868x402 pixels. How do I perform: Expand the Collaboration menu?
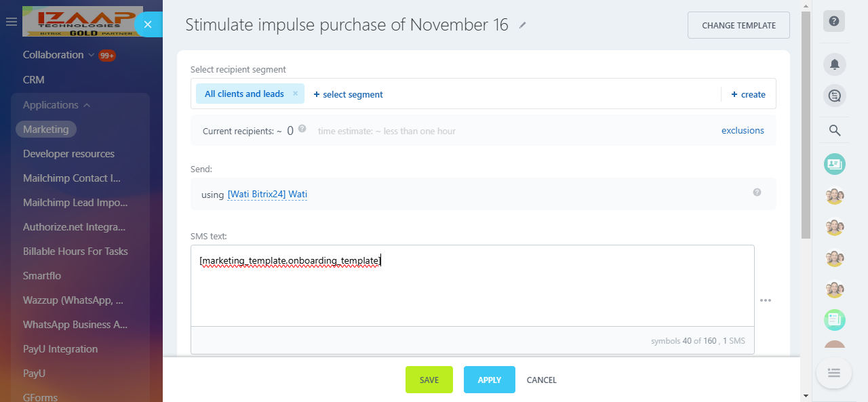(90, 55)
